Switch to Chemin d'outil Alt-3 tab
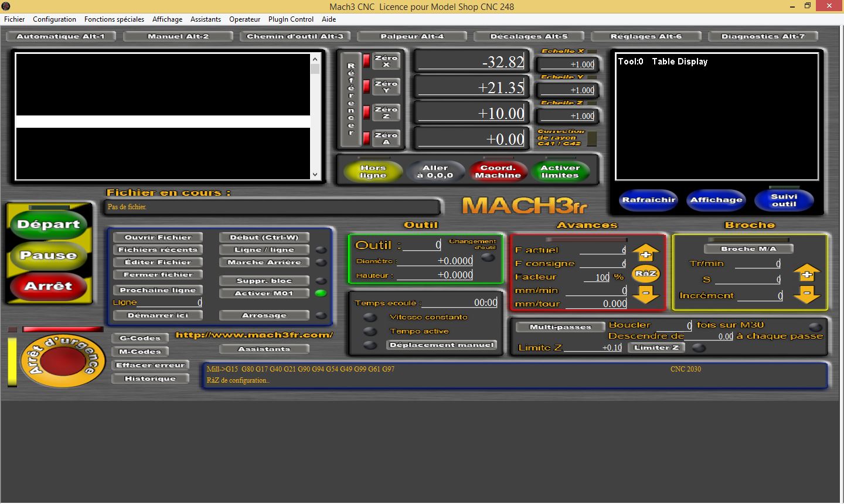 click(295, 36)
